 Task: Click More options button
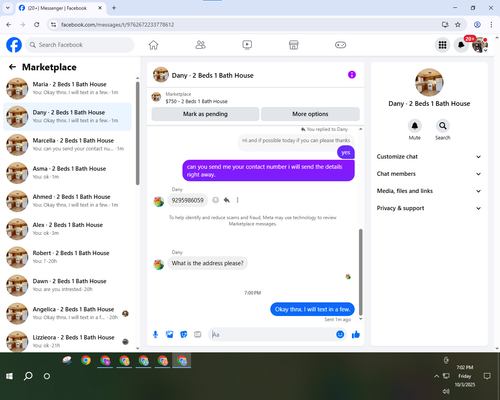pyautogui.click(x=310, y=114)
